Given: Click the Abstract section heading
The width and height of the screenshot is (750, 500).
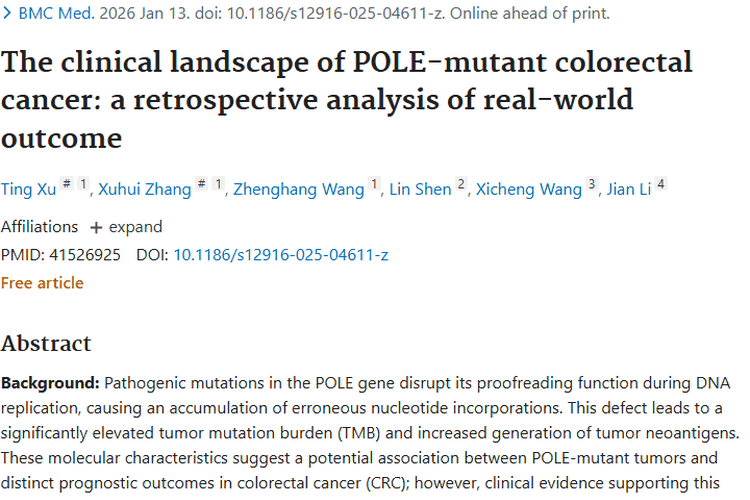Looking at the screenshot, I should pos(46,344).
